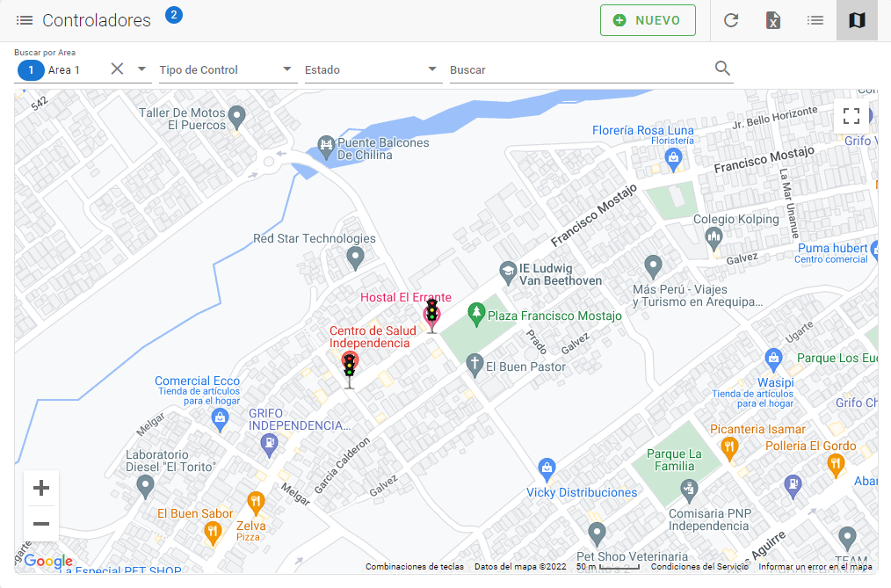Screen dimensions: 891x588
Task: Zoom out on the map
Action: (41, 524)
